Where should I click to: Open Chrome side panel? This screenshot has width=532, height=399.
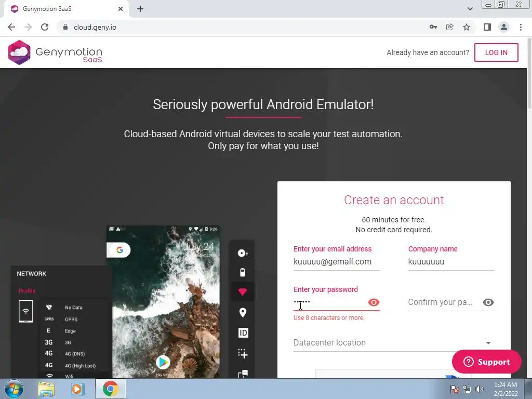click(487, 27)
